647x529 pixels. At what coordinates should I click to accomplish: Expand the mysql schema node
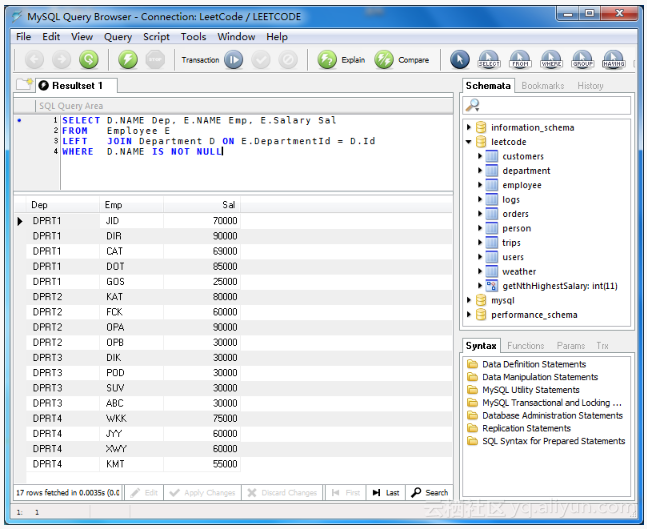(469, 300)
